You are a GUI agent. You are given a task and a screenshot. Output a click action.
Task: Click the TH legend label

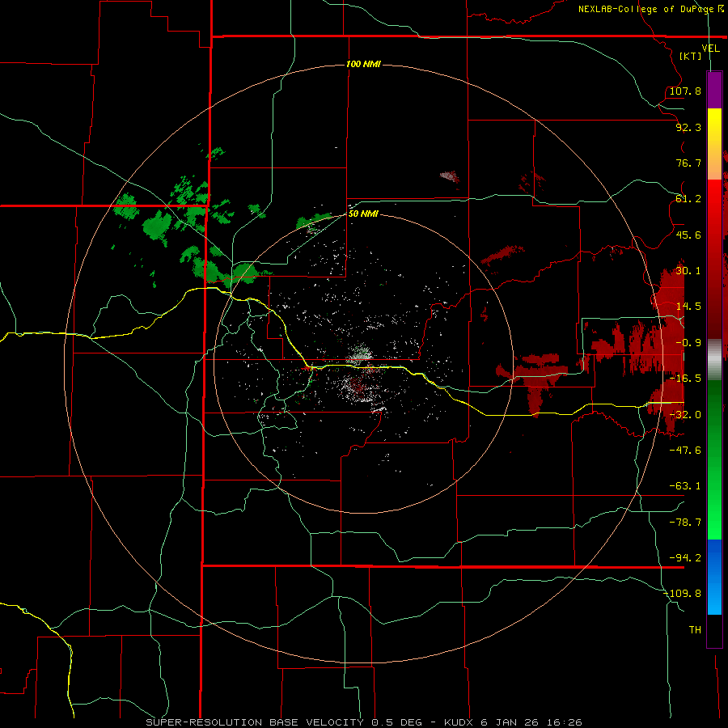pos(695,630)
